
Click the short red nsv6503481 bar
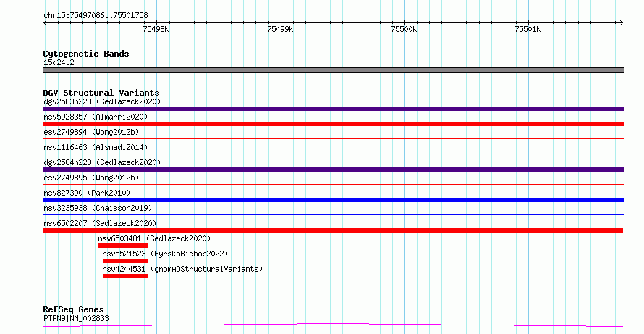point(123,246)
